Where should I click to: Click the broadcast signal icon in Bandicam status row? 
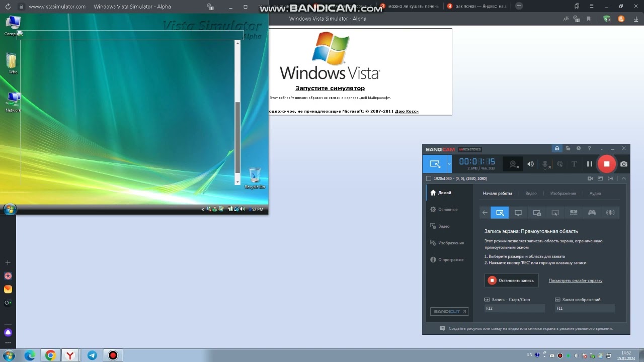610,178
